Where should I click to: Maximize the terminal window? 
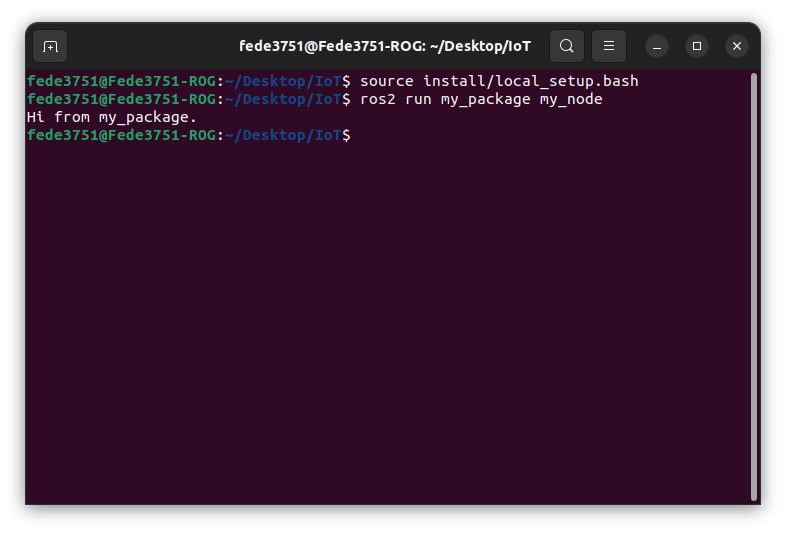pyautogui.click(x=697, y=46)
